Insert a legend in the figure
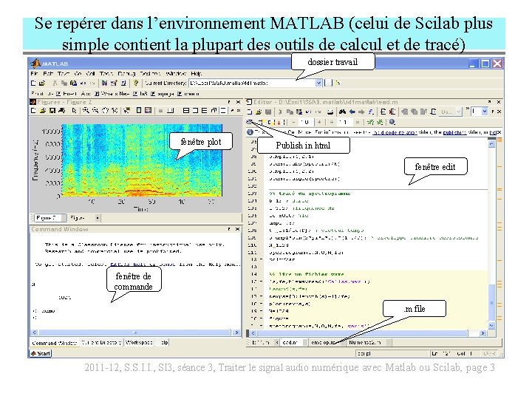Screen dimensions: 532x399 point(149,111)
